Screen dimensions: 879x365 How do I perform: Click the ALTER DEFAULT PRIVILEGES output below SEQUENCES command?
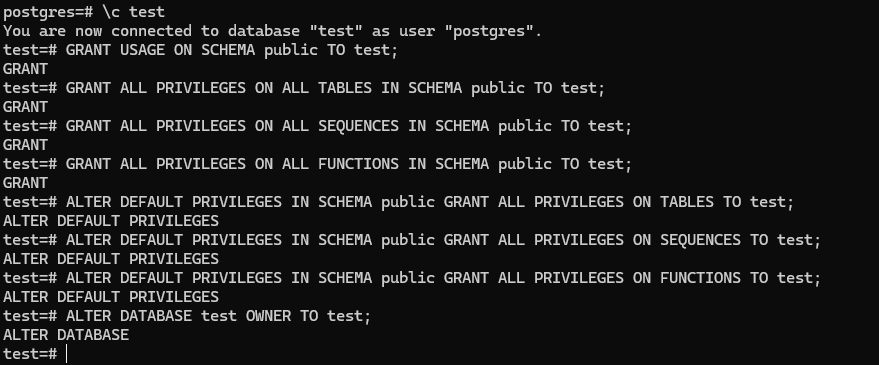pos(111,259)
